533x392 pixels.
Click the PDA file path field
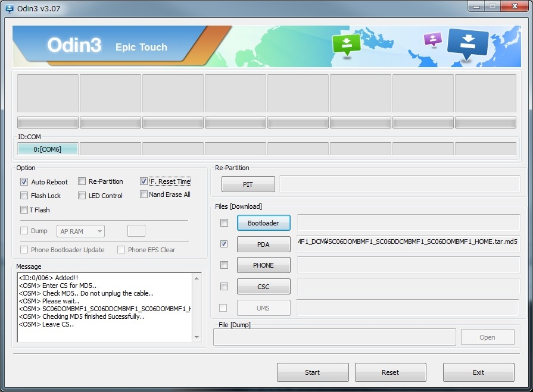click(408, 244)
